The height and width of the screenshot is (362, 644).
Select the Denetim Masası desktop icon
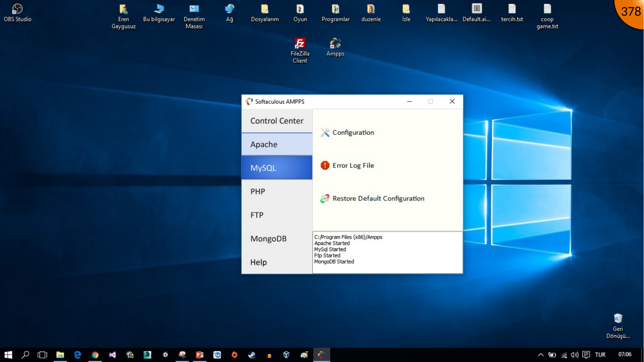tap(194, 16)
